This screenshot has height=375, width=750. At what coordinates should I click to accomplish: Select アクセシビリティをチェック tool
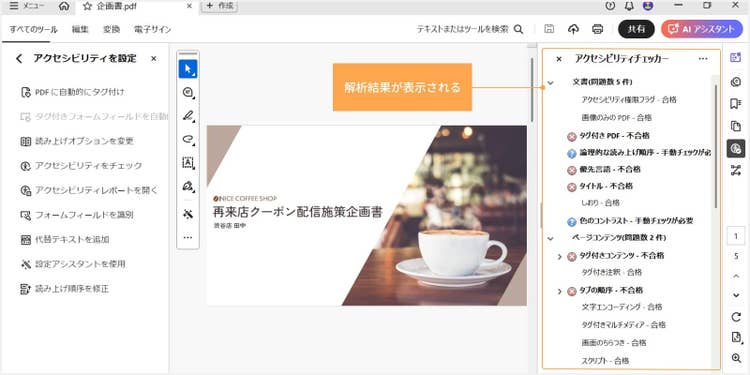point(81,165)
